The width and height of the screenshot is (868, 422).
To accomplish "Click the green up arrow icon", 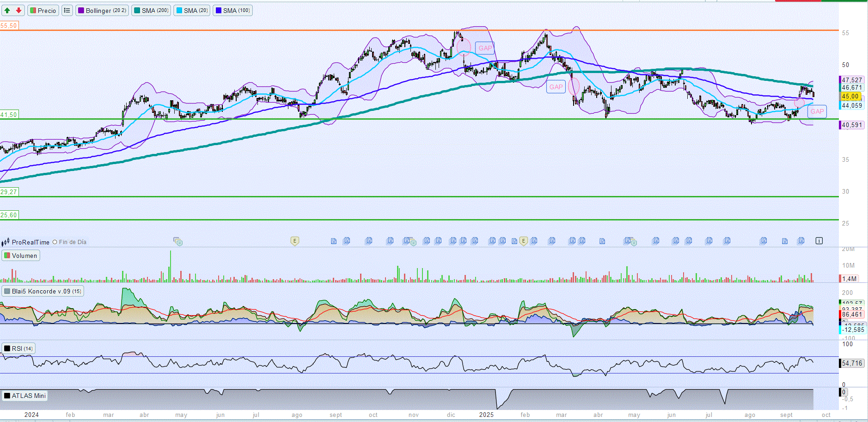I will pos(7,10).
